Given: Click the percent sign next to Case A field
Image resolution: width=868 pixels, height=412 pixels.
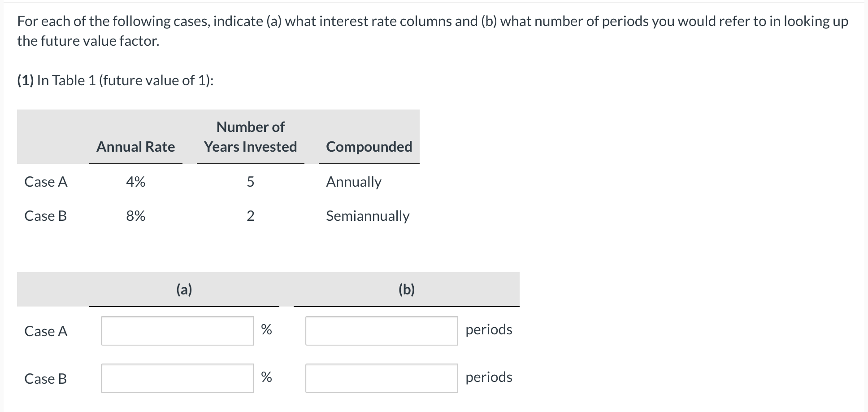Looking at the screenshot, I should (267, 330).
